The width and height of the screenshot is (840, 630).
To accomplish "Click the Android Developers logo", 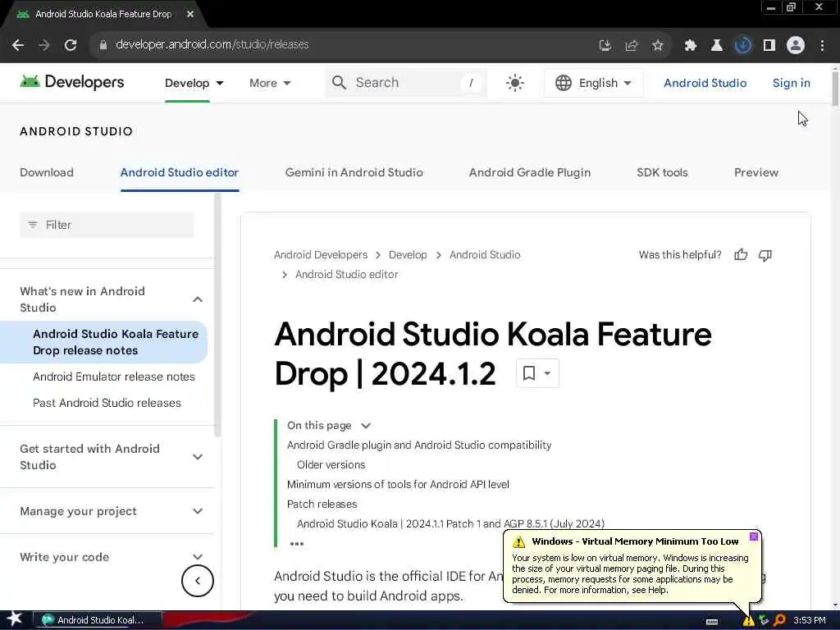I will [72, 82].
